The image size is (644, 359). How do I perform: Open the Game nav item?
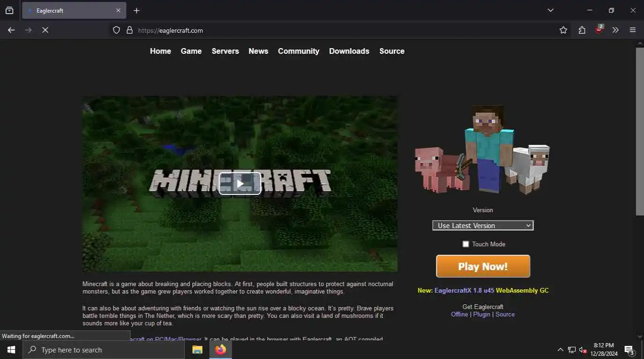tap(191, 51)
